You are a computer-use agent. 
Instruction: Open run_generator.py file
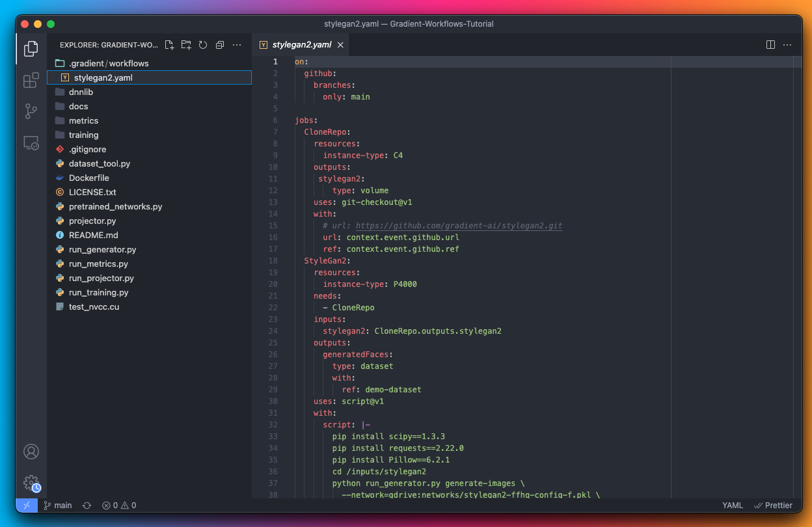(x=150, y=249)
